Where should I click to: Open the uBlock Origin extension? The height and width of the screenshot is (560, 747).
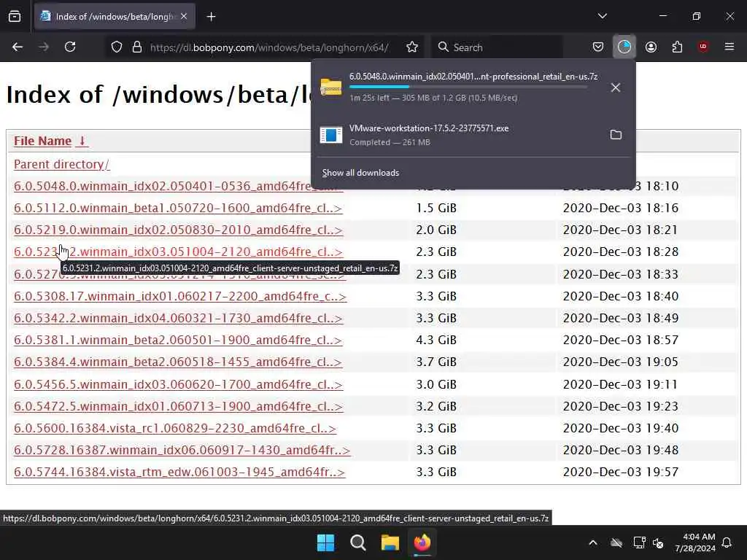click(x=703, y=47)
